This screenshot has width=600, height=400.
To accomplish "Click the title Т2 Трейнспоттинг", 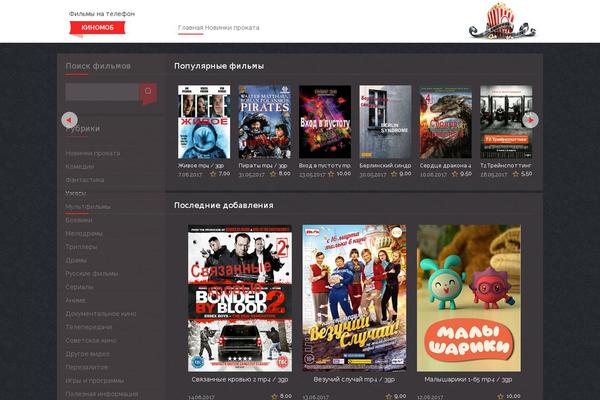I will pos(506,166).
